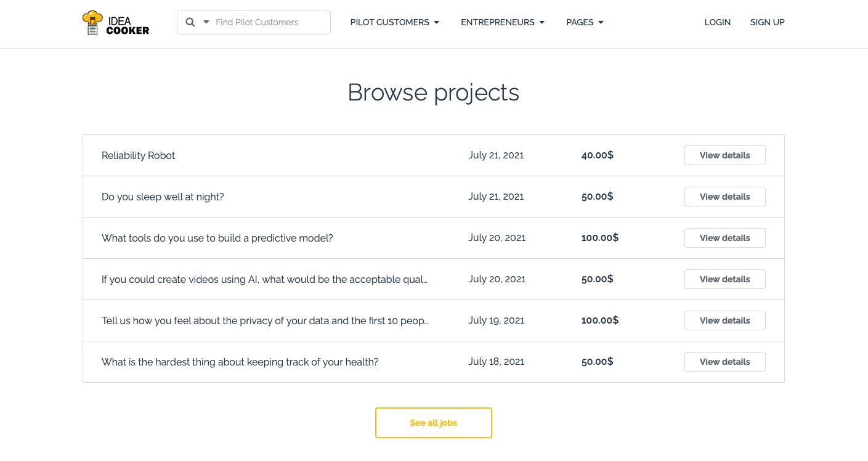The width and height of the screenshot is (868, 461).
Task: Open the search type dropdown arrow
Action: (206, 22)
